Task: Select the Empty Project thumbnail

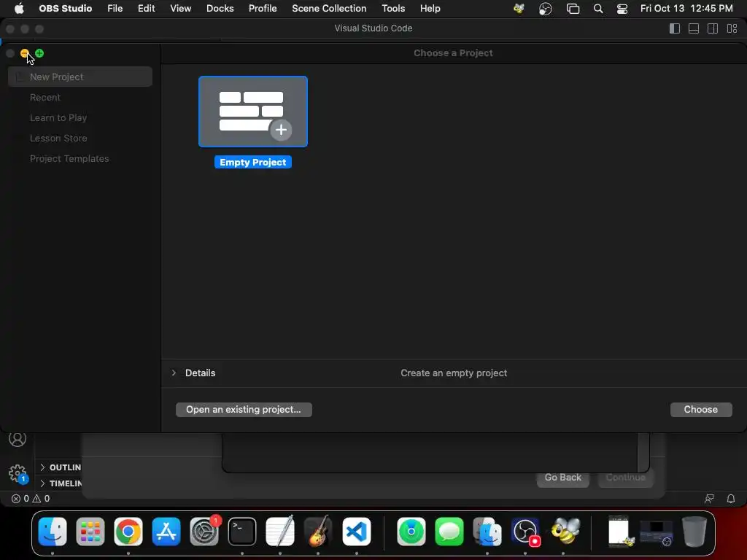Action: click(x=253, y=112)
